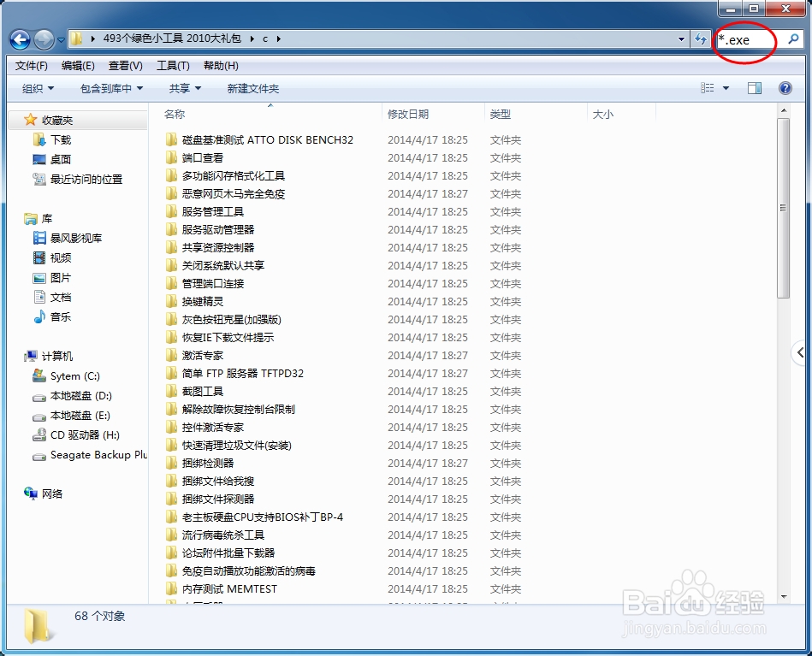Select 下载 in favorites
The image size is (812, 656).
(61, 139)
